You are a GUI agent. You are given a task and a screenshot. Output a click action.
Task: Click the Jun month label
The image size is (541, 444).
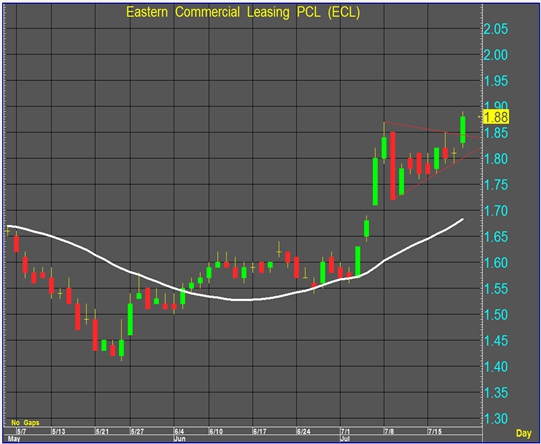click(180, 439)
